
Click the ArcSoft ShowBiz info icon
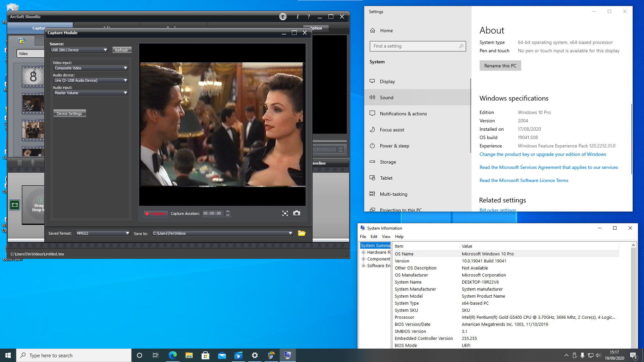pyautogui.click(x=298, y=17)
